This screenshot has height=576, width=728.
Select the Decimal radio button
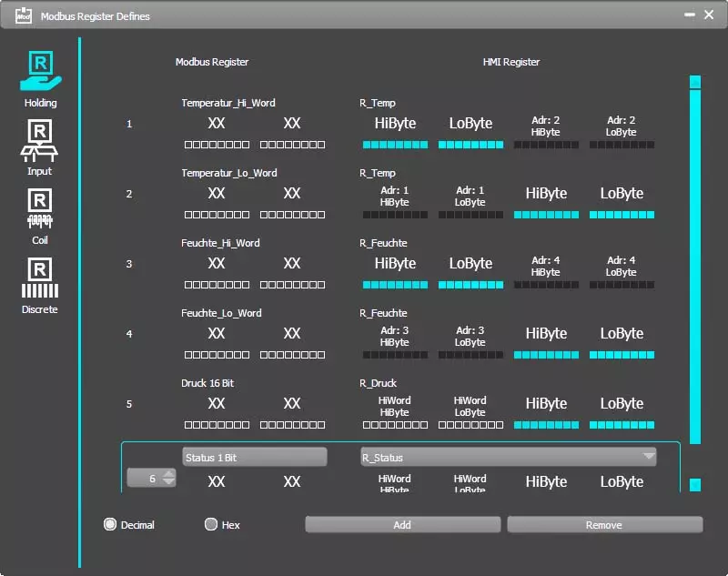tap(111, 524)
